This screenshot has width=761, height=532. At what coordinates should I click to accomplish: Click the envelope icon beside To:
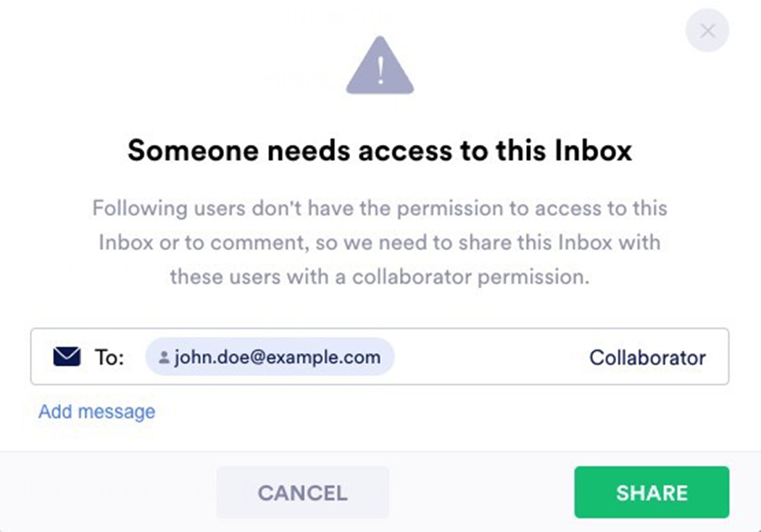click(x=67, y=357)
